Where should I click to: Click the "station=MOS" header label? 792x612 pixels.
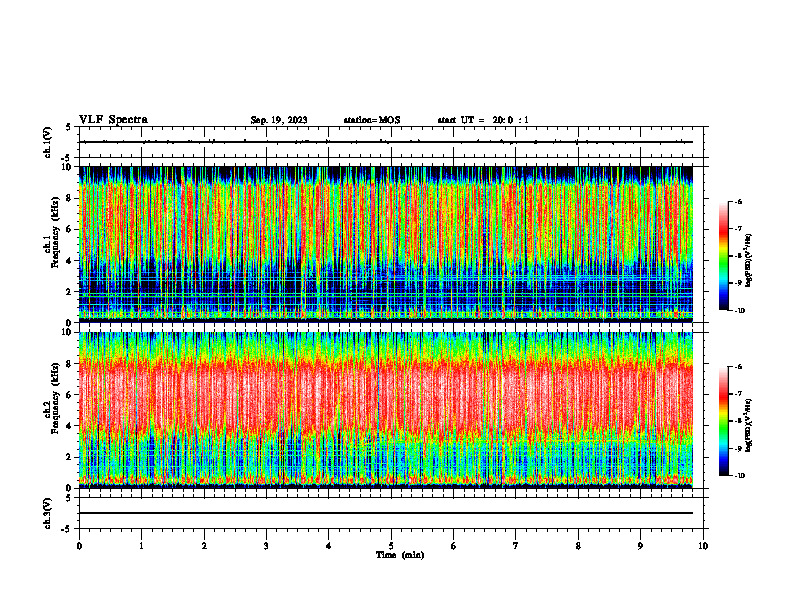[x=372, y=120]
